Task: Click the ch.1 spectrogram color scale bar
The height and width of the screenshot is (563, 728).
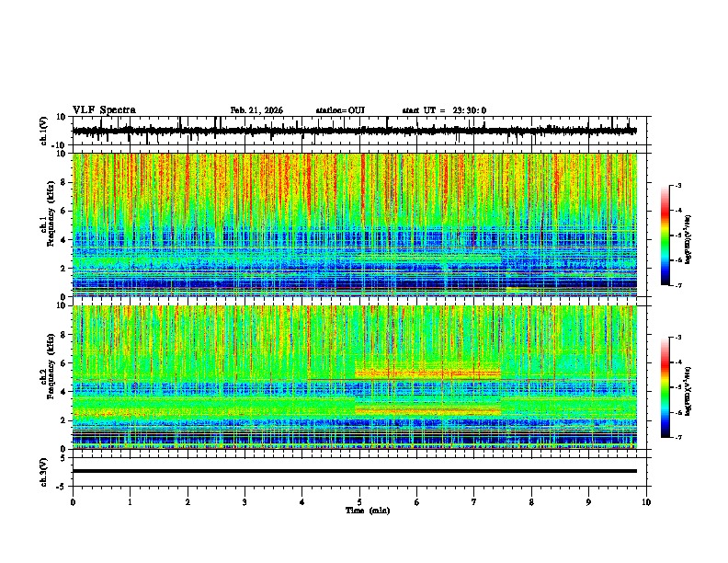Action: (665, 236)
